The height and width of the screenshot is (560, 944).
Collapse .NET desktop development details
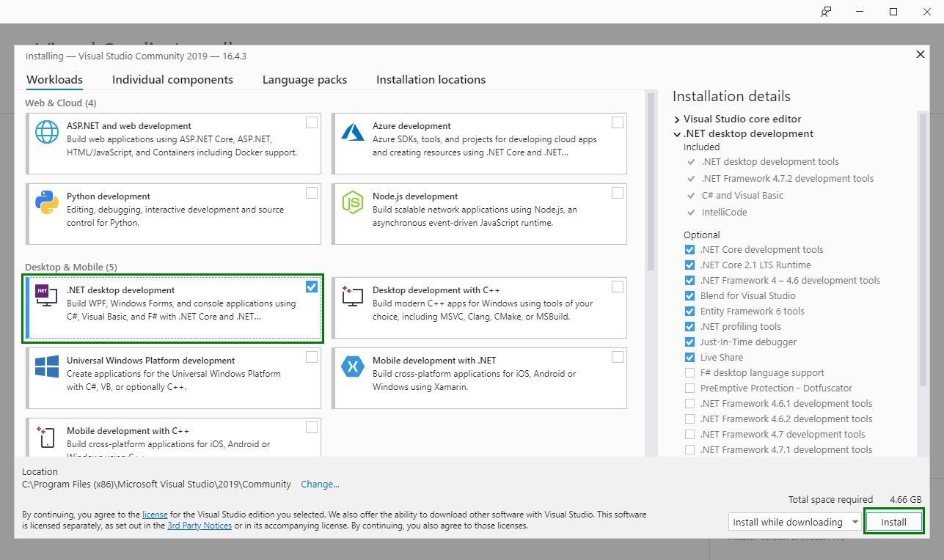click(x=676, y=134)
